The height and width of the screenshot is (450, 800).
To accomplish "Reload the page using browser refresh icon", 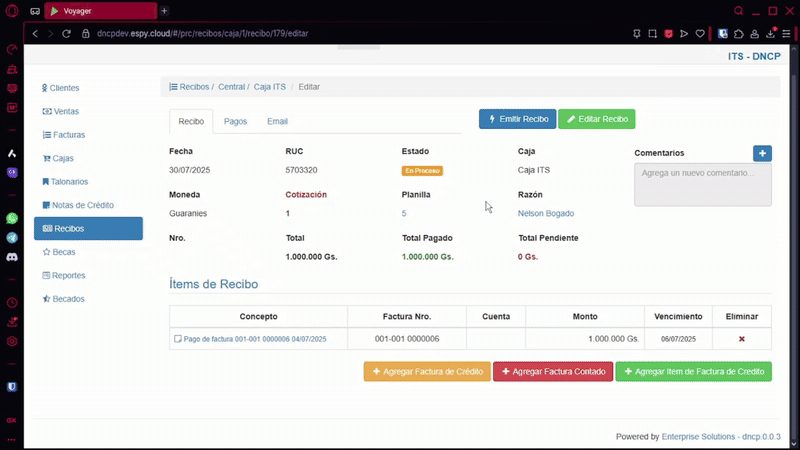I will click(x=68, y=33).
